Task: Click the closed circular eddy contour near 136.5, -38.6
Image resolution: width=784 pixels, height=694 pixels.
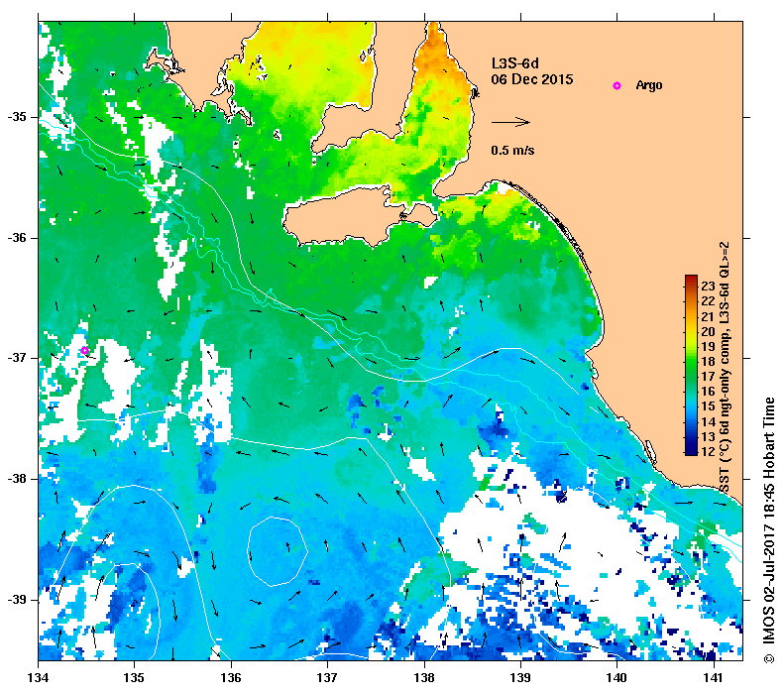Action: pos(277,551)
